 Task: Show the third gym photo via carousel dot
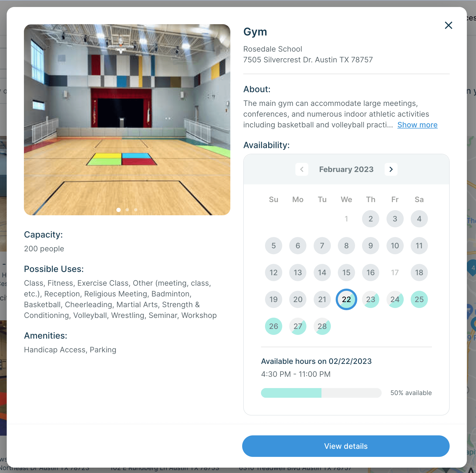click(x=136, y=210)
